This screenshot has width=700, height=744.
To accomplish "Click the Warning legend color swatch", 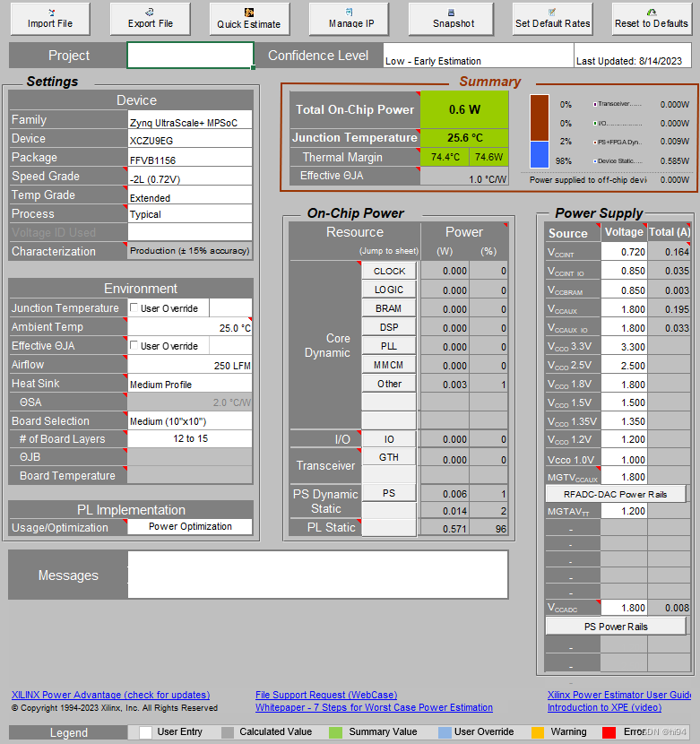I will tap(537, 732).
